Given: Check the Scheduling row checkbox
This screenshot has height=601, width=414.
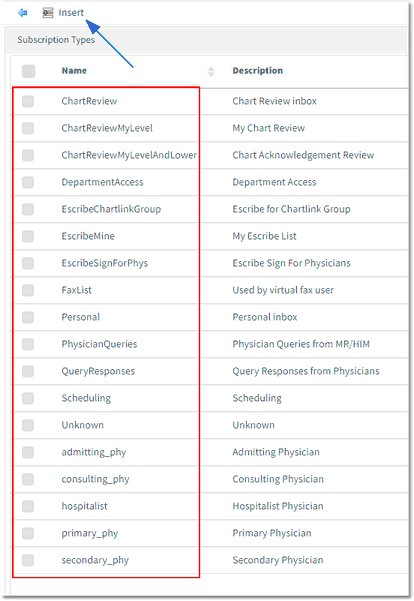Looking at the screenshot, I should point(28,398).
